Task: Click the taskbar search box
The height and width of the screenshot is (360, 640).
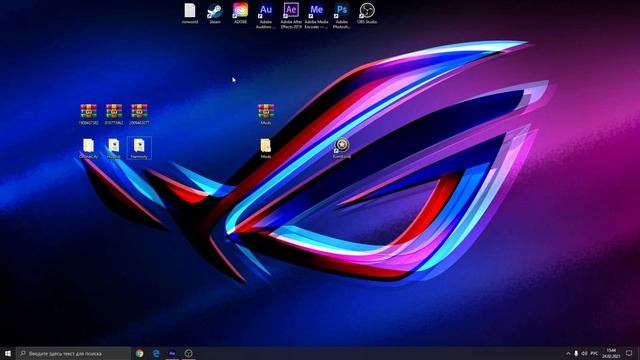Action: (74, 353)
